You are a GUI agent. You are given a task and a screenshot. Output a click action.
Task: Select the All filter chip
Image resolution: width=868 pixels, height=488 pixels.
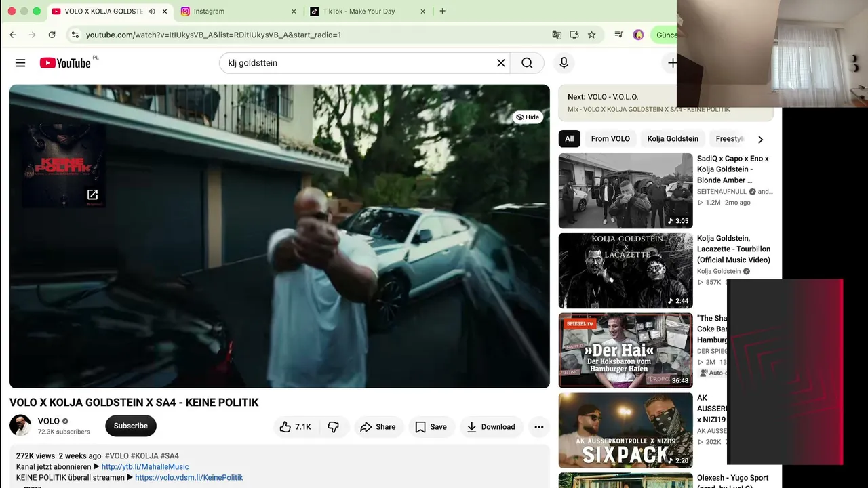[x=570, y=139]
